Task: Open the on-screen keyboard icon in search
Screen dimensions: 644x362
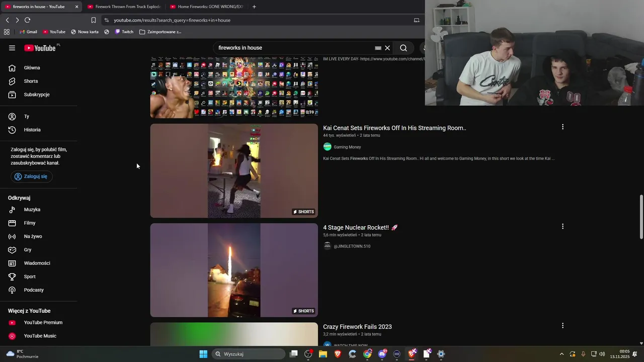Action: 378,48
